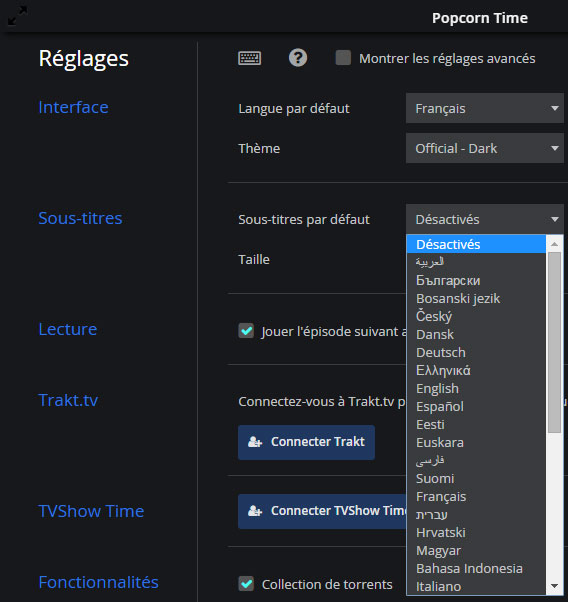Screen dimensions: 568x602
Task: Click the Trakt.tv section heading
Action: coord(68,400)
